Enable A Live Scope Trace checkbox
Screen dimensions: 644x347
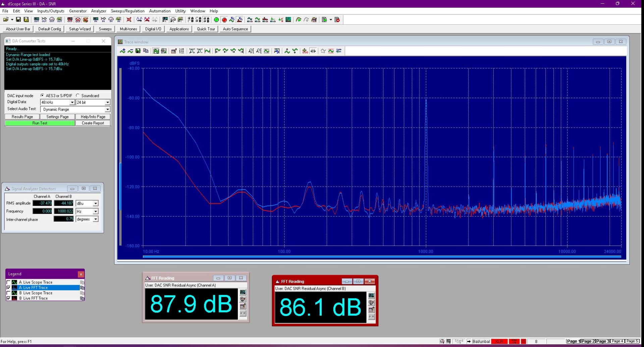pos(8,282)
